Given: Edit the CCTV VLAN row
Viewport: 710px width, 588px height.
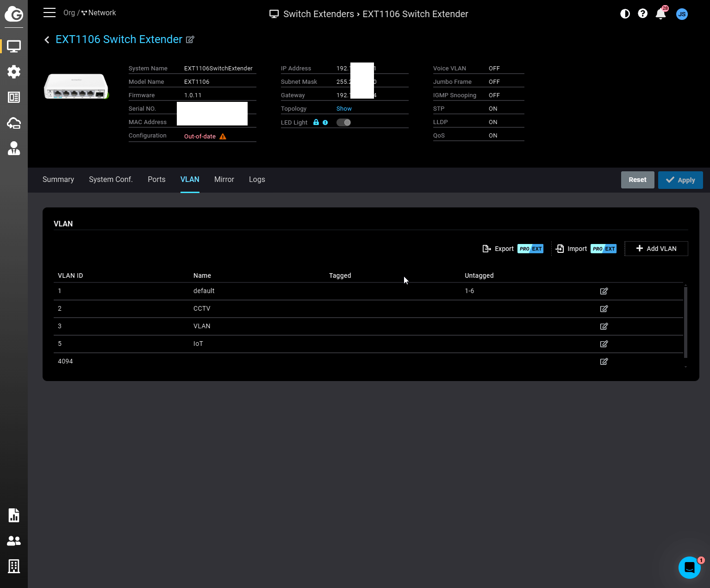Looking at the screenshot, I should tap(604, 309).
